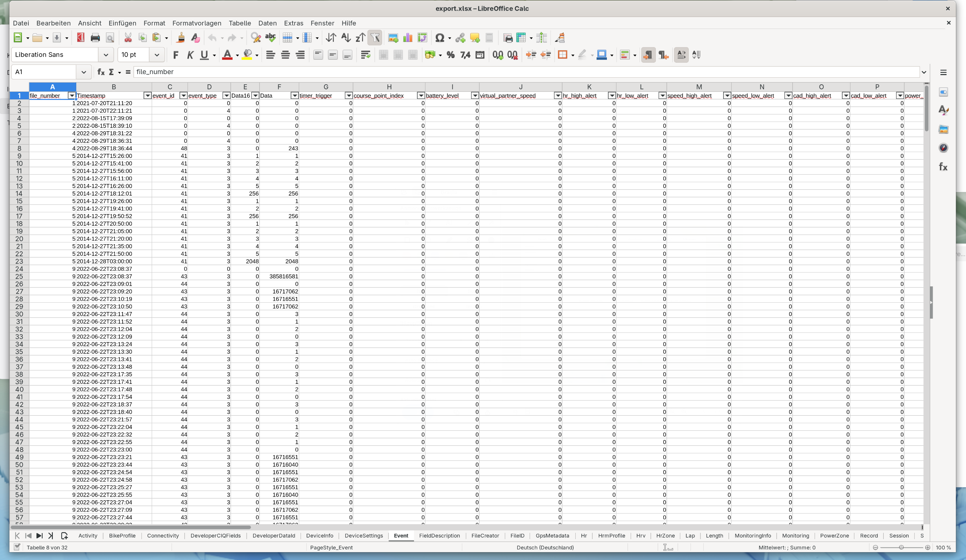Open the Daten menu
Viewport: 966px width, 560px height.
(x=267, y=23)
